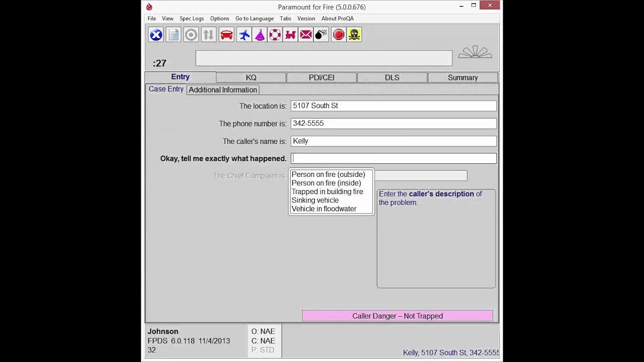
Task: Click the gray up-down arrows icon
Action: (208, 35)
